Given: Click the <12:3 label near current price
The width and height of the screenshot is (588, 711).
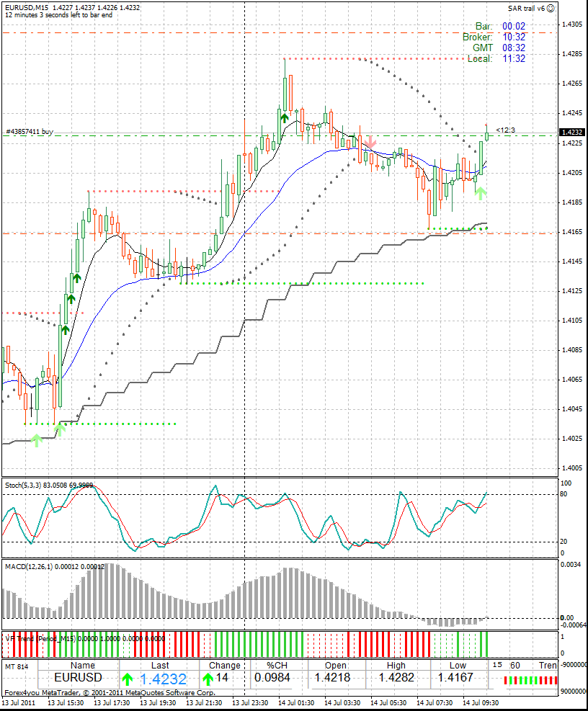Looking at the screenshot, I should (505, 130).
